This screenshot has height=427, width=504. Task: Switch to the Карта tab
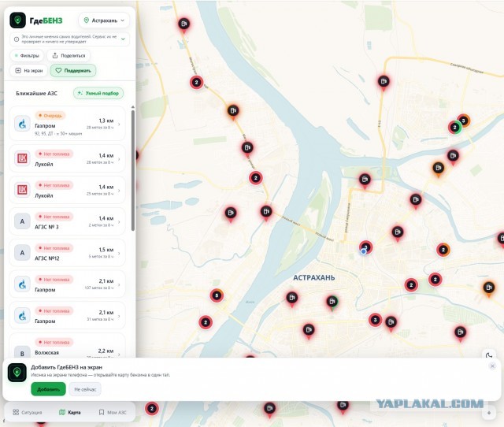click(70, 412)
